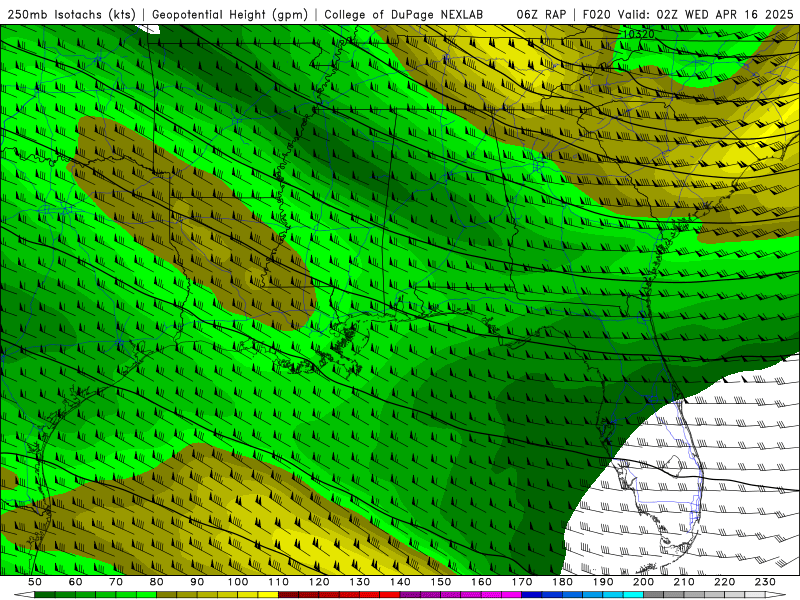Click the colorbar value '90'
This screenshot has width=800, height=600.
[x=197, y=582]
